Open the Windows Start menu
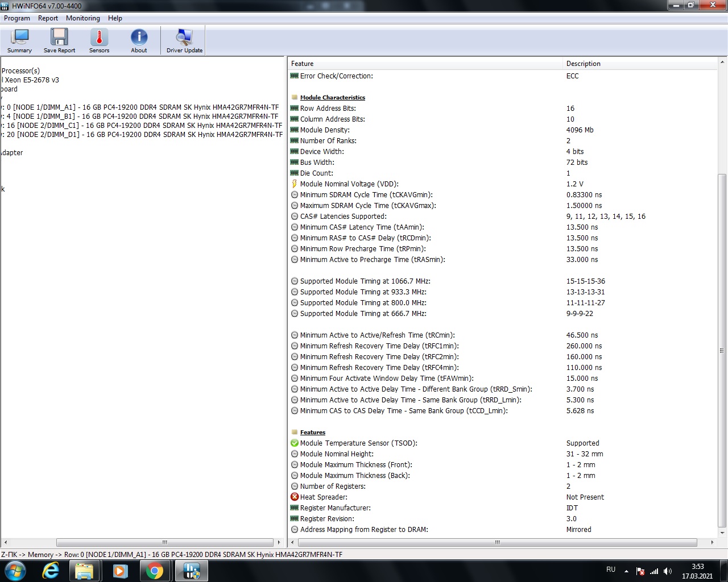The width and height of the screenshot is (728, 582). (x=15, y=571)
